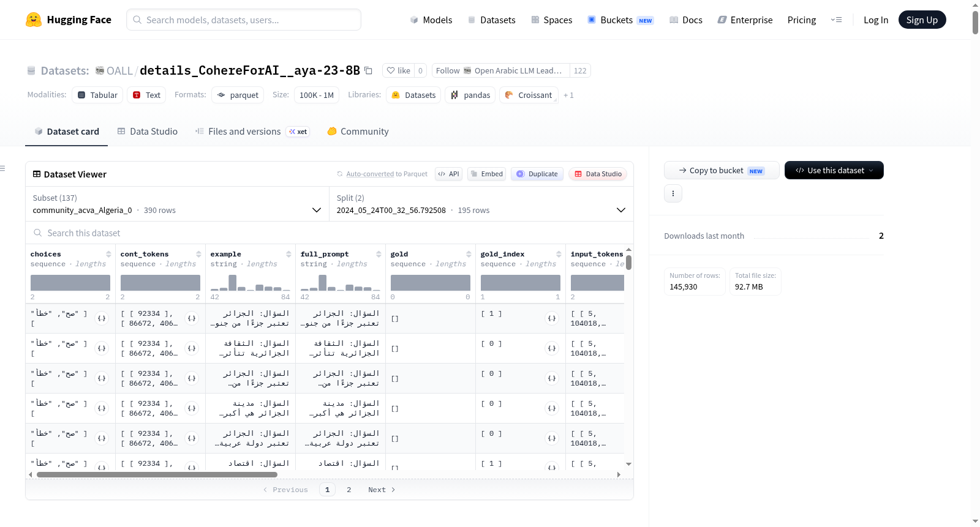Open the Split dropdown 2024_05_24T00_32_56.792508
Image resolution: width=980 pixels, height=527 pixels.
tap(481, 204)
